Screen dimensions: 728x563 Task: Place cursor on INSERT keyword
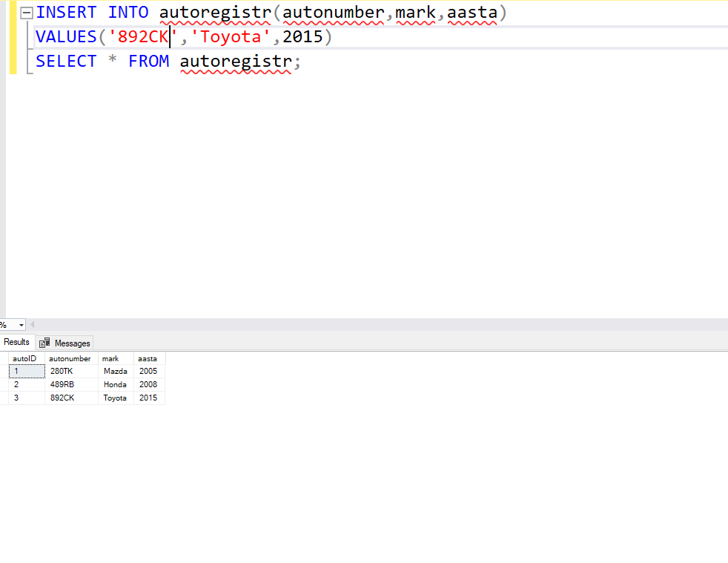[x=67, y=13]
